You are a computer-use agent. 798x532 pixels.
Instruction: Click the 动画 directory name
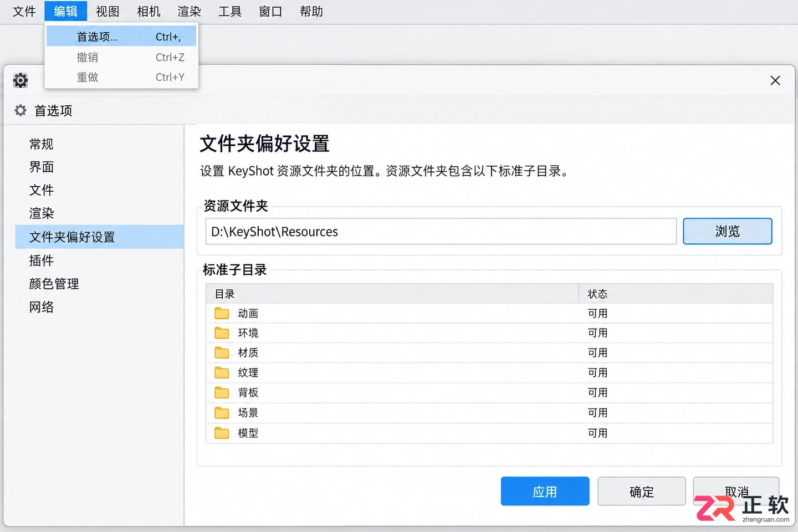tap(248, 313)
